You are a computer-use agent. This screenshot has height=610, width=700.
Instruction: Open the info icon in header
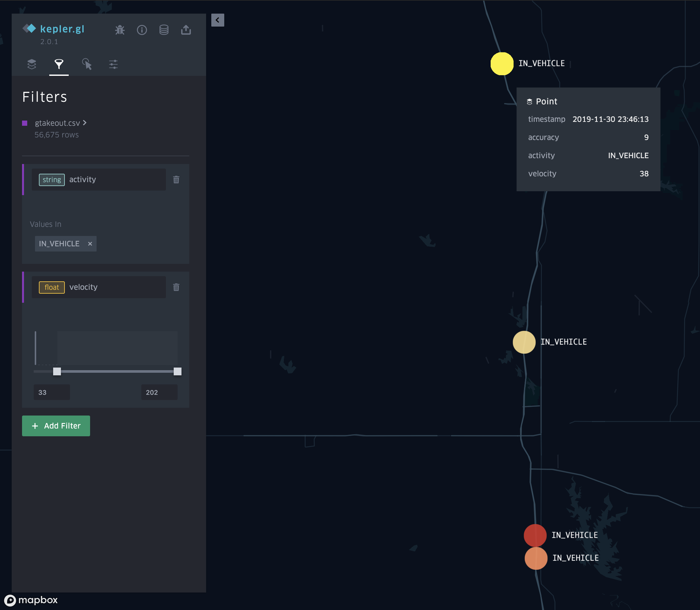142,30
